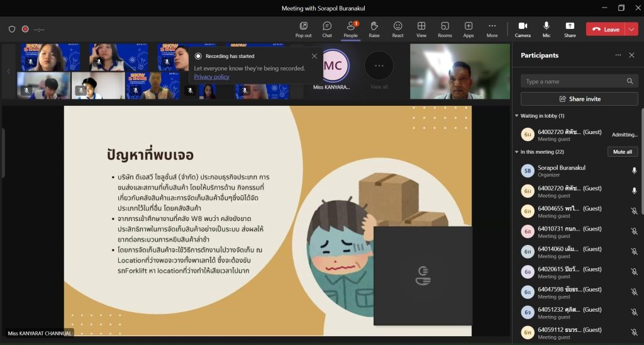The image size is (644, 345).
Task: Click the Miss KANYARAT CHANNUAL presenter label
Action: coord(40,333)
